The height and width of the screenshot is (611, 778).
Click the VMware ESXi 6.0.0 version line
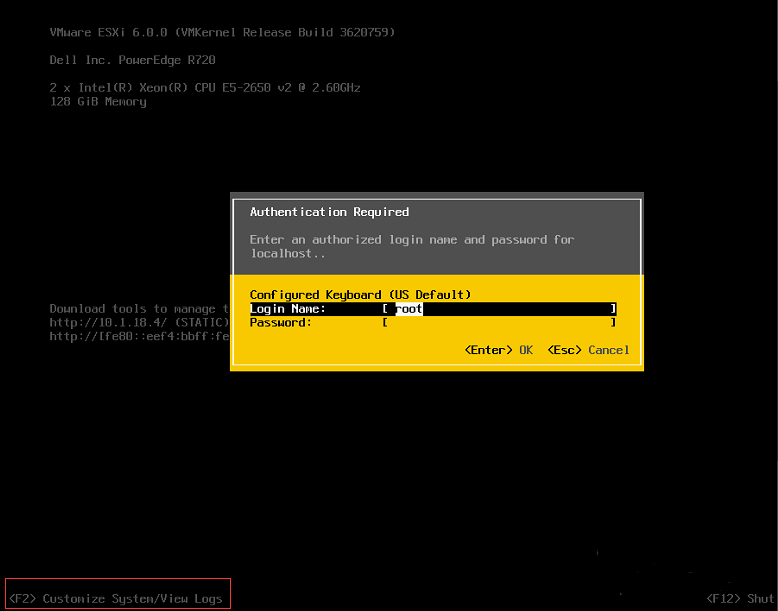click(222, 33)
